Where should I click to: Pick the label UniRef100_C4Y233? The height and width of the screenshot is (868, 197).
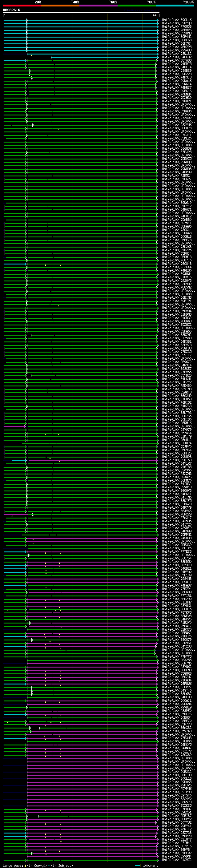[x=177, y=646]
